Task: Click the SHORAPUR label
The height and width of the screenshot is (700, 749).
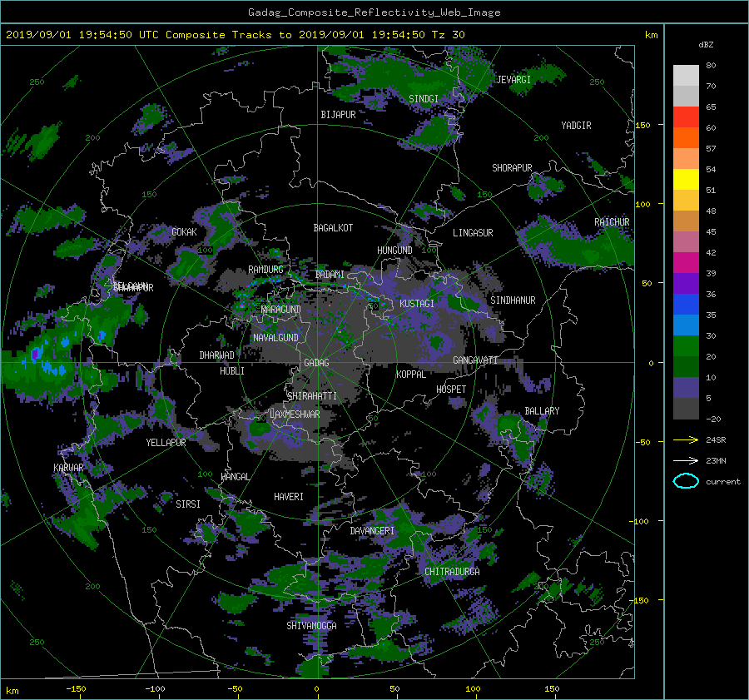Action: (512, 168)
